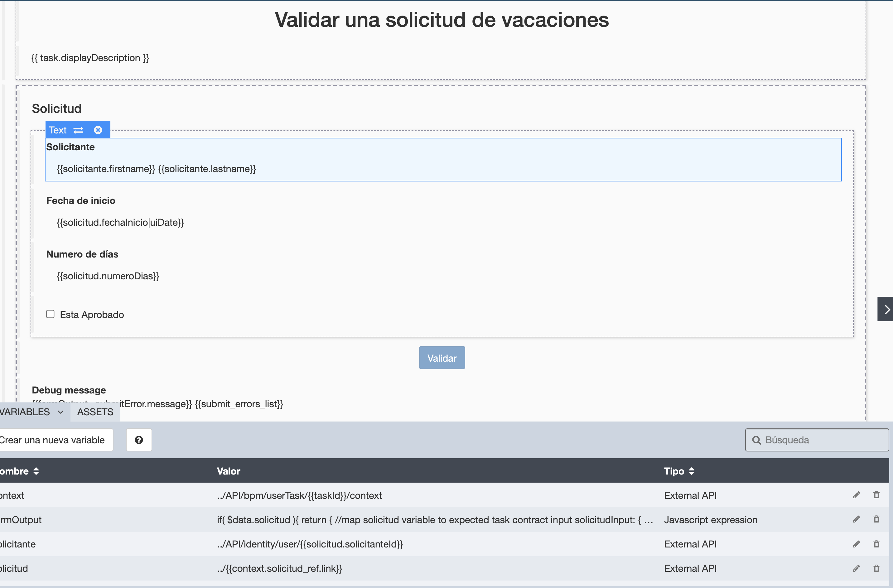Click the switch-widget arrows icon on Text tab
This screenshot has height=588, width=893.
point(78,130)
